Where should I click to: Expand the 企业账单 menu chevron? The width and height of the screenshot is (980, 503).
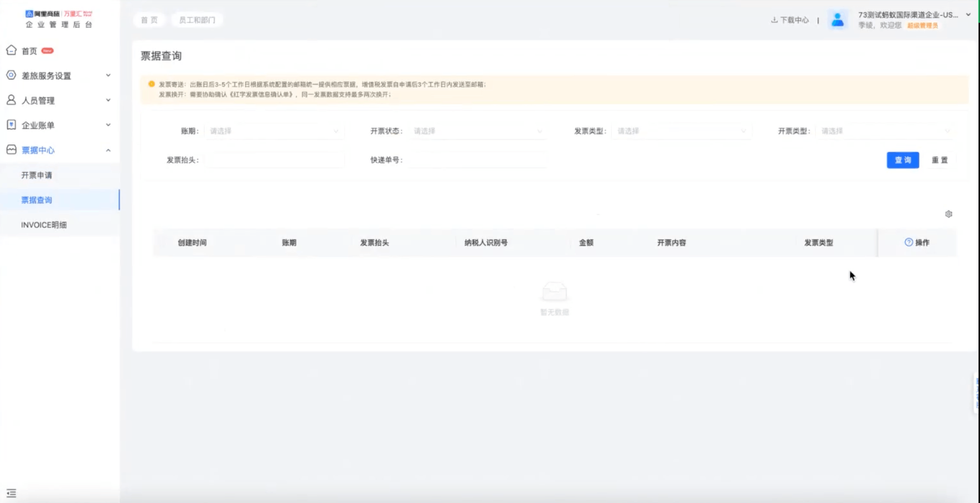(108, 125)
